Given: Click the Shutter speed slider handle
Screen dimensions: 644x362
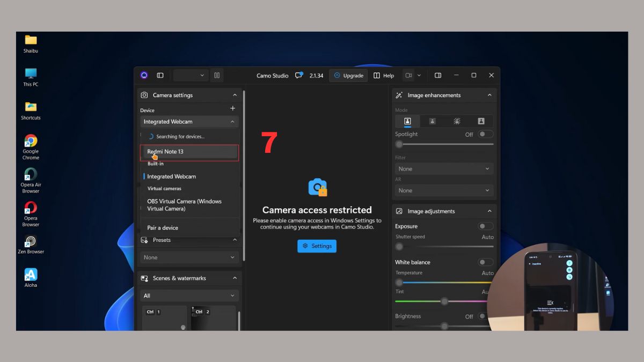Looking at the screenshot, I should tap(399, 247).
